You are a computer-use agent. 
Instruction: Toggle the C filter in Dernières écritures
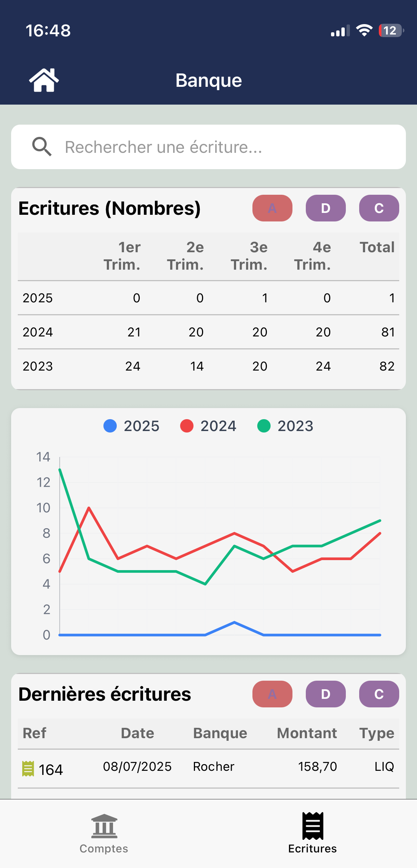379,694
